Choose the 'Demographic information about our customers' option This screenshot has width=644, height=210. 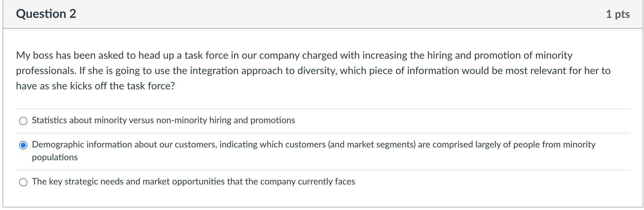[x=23, y=145]
